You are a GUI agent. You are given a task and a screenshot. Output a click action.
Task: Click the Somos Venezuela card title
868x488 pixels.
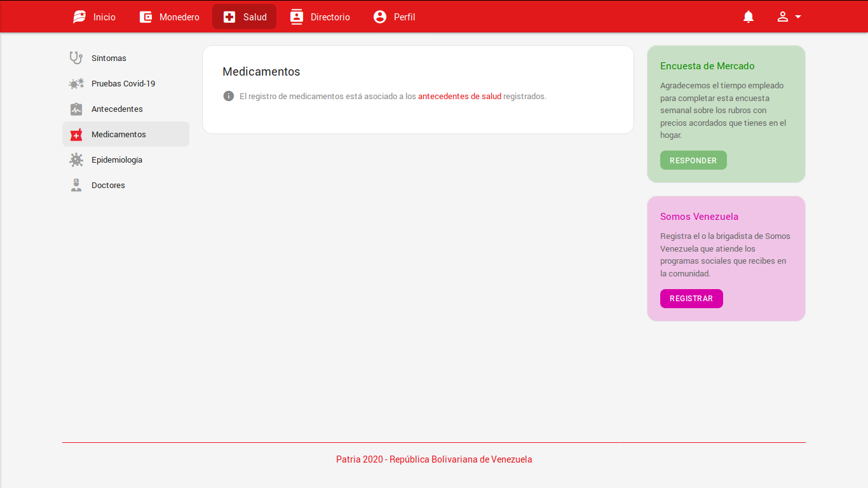point(699,217)
